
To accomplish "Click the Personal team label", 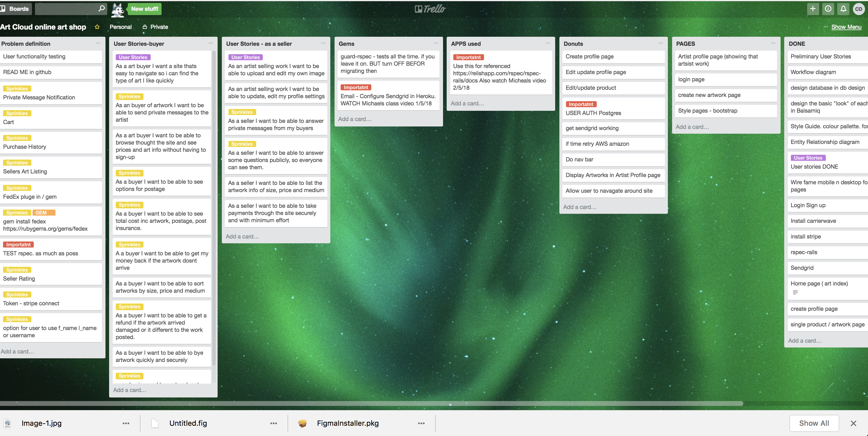I will [x=121, y=27].
